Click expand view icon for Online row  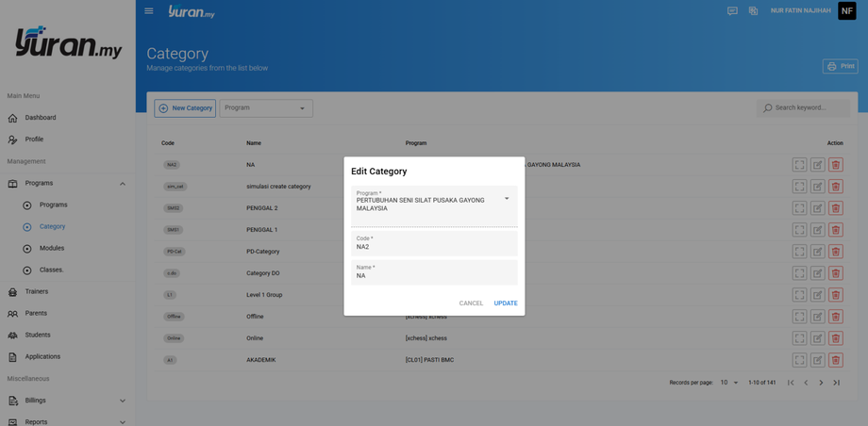(x=799, y=338)
